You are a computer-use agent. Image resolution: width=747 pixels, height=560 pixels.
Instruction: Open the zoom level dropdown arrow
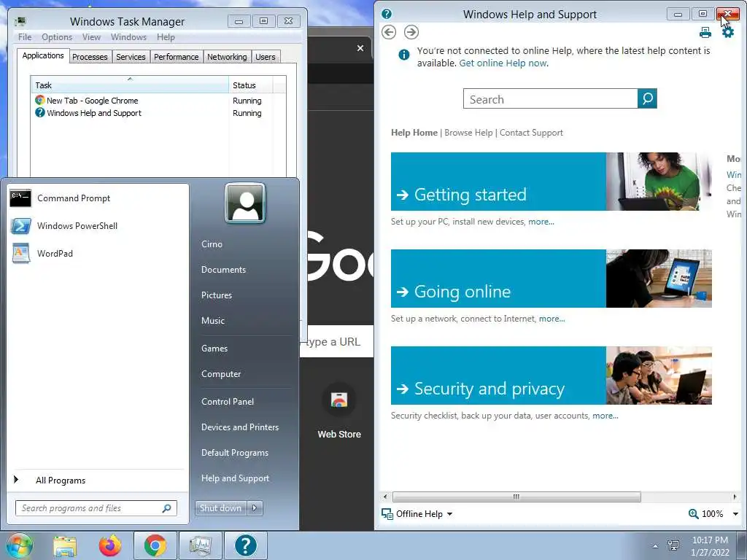735,514
